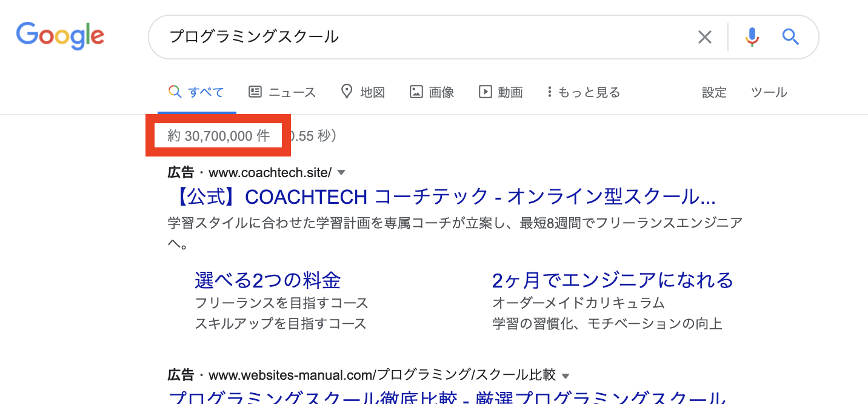This screenshot has height=404, width=868.
Task: Open the ツール tools menu
Action: tap(769, 92)
